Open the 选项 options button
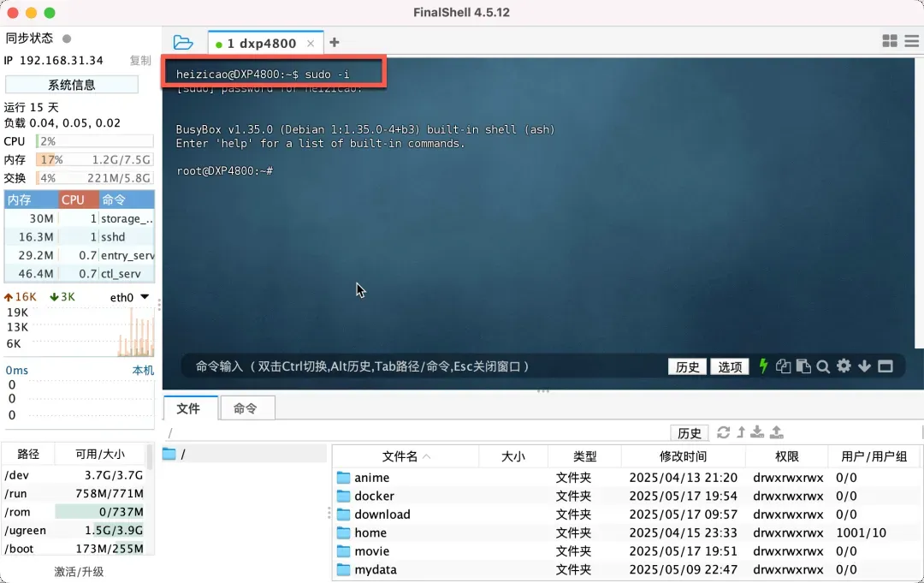Screen dimensions: 924x583 point(730,366)
